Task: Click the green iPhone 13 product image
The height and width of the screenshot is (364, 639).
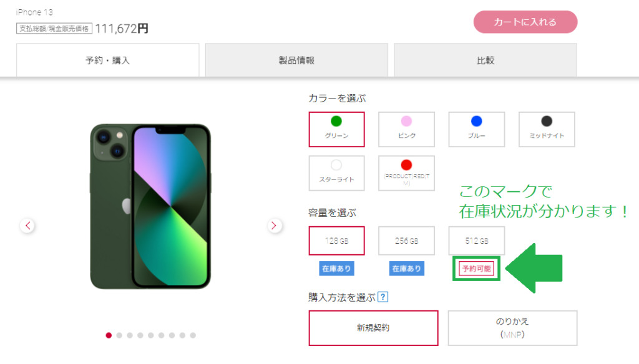Action: (150, 206)
